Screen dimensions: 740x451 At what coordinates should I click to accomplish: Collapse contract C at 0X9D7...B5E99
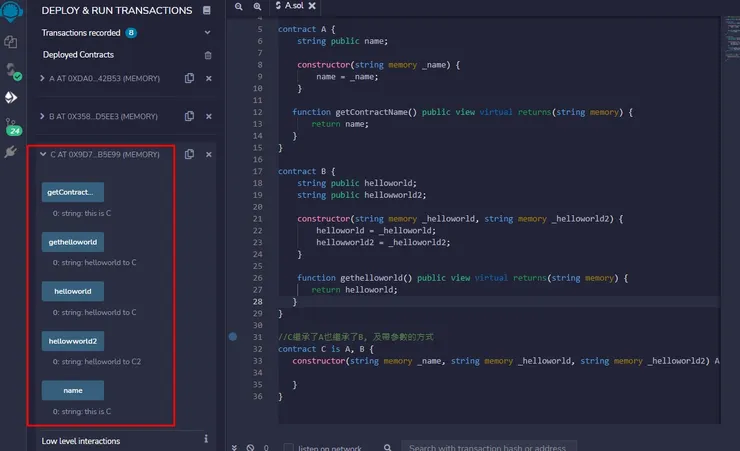(42, 154)
